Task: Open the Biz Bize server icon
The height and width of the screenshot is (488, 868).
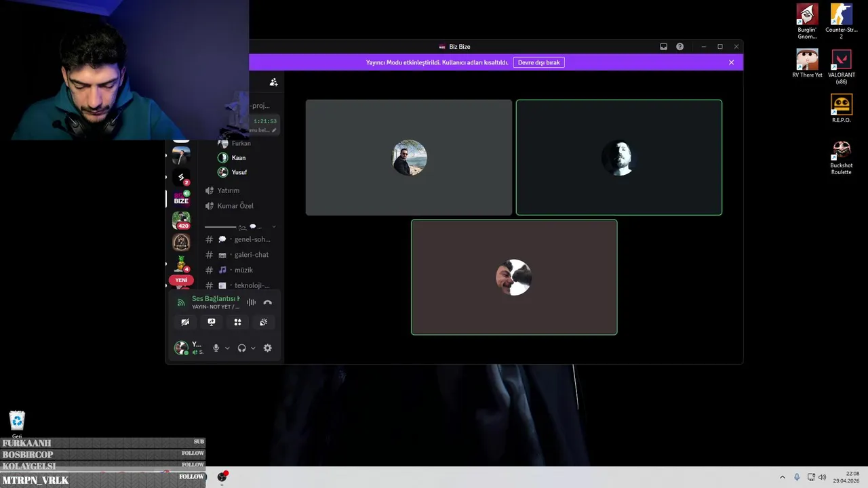Action: pos(181,198)
